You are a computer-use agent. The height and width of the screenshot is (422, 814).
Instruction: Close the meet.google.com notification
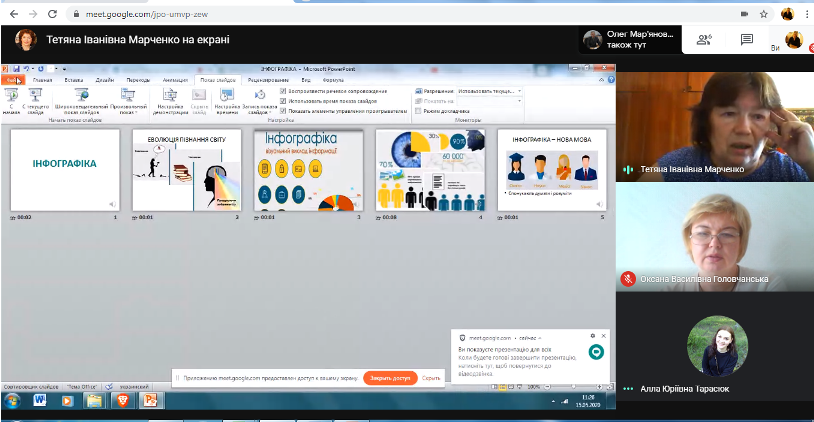click(x=603, y=336)
